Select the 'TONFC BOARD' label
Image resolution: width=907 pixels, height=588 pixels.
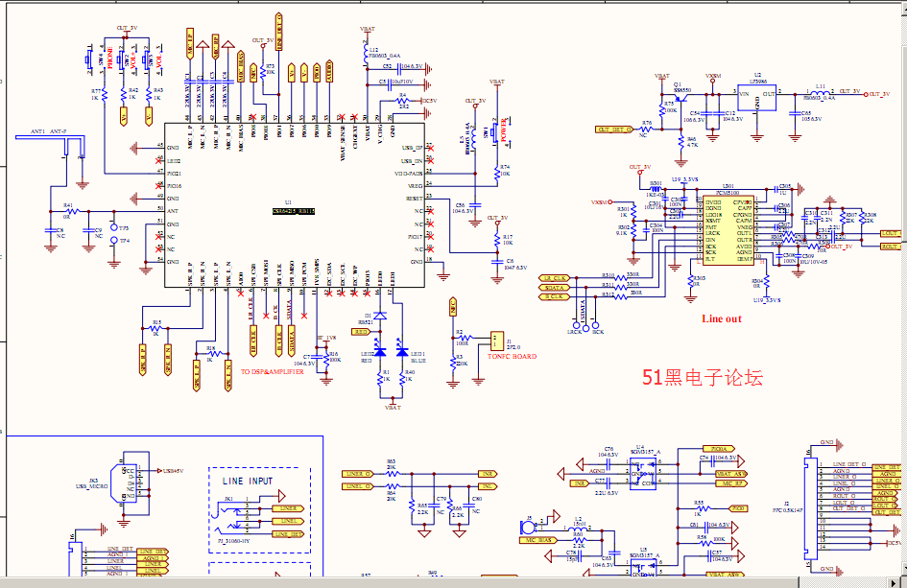pos(512,357)
